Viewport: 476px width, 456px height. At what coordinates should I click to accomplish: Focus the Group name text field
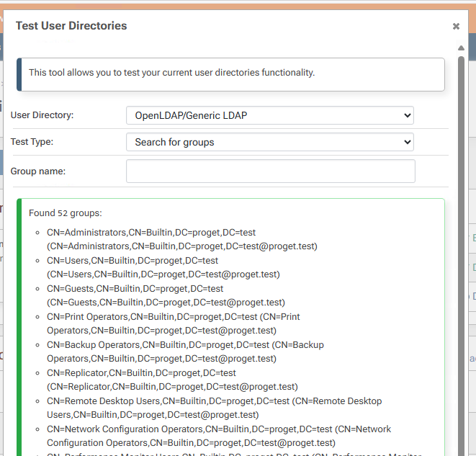point(270,171)
